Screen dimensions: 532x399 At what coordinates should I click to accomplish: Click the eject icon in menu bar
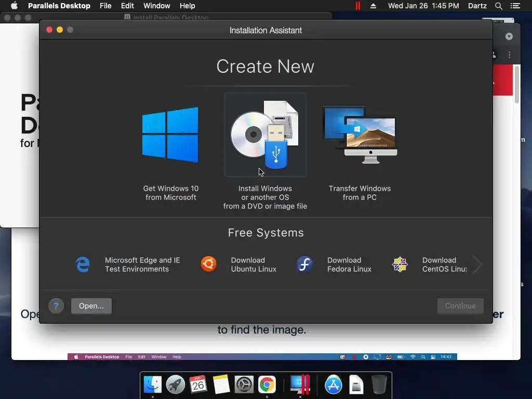pos(373,6)
